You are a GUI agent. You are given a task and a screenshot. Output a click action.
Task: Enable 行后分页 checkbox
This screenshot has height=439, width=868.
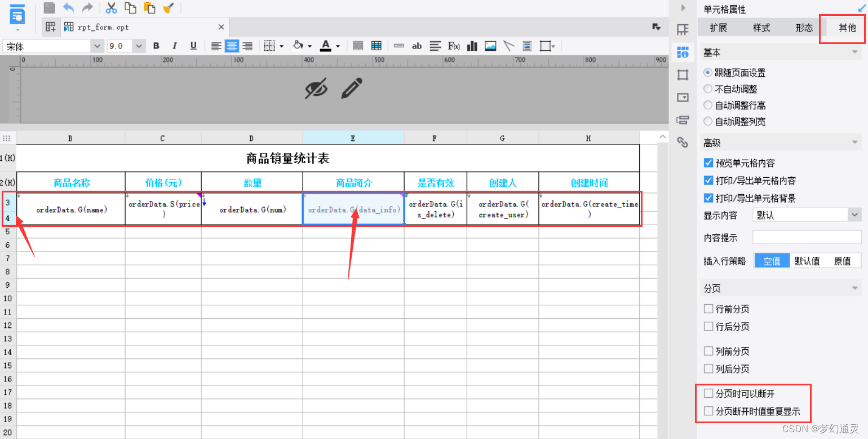[708, 326]
